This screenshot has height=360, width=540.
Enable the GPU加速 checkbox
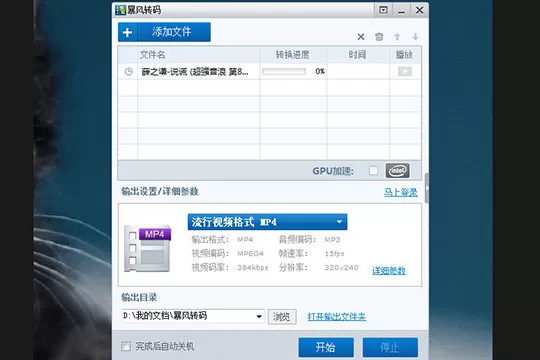[x=373, y=171]
